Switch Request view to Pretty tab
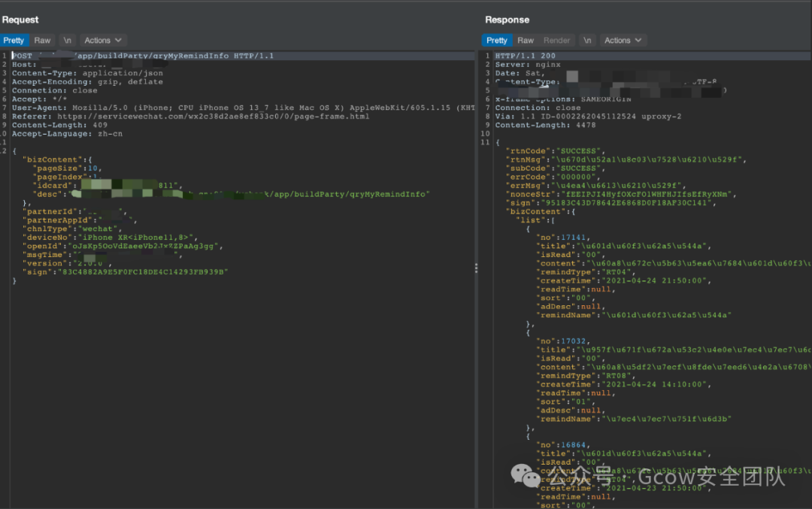Screen dimensions: 812x509 click(14, 41)
